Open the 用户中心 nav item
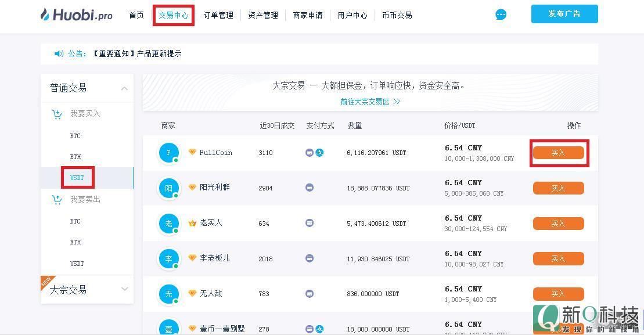The height and width of the screenshot is (335, 644). coord(352,15)
